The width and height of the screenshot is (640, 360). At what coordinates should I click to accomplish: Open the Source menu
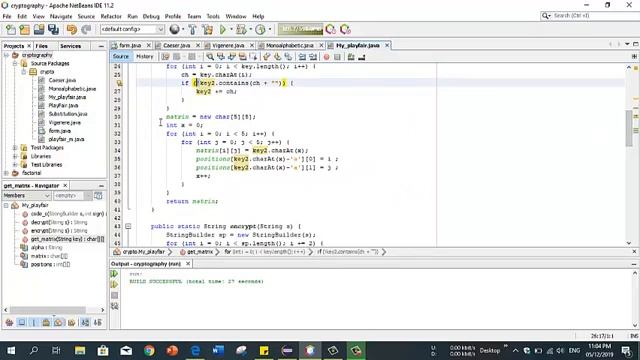(x=86, y=16)
